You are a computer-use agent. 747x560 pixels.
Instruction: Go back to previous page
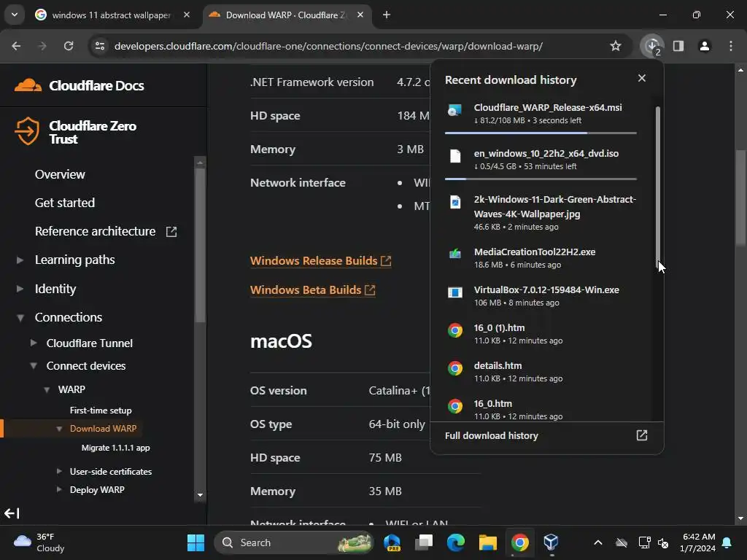[x=16, y=46]
